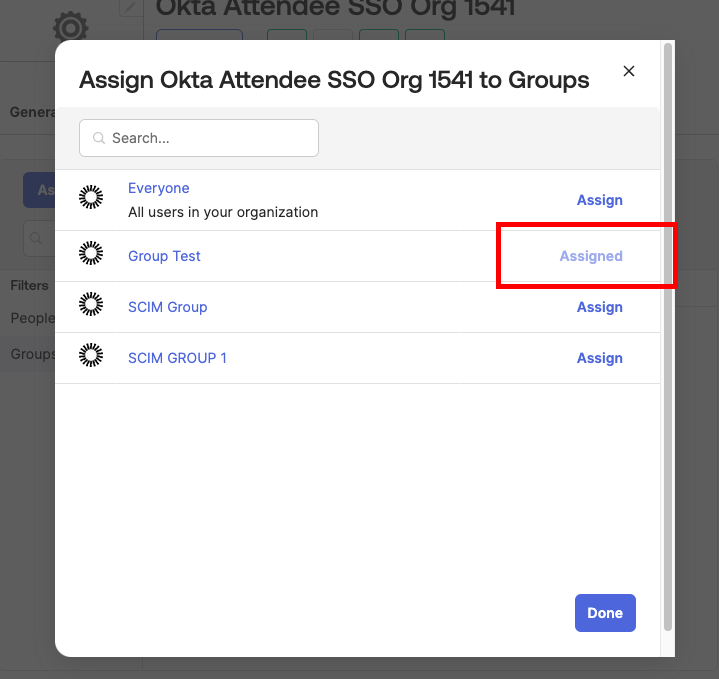This screenshot has height=679, width=719.
Task: Click the Done button
Action: pos(605,613)
